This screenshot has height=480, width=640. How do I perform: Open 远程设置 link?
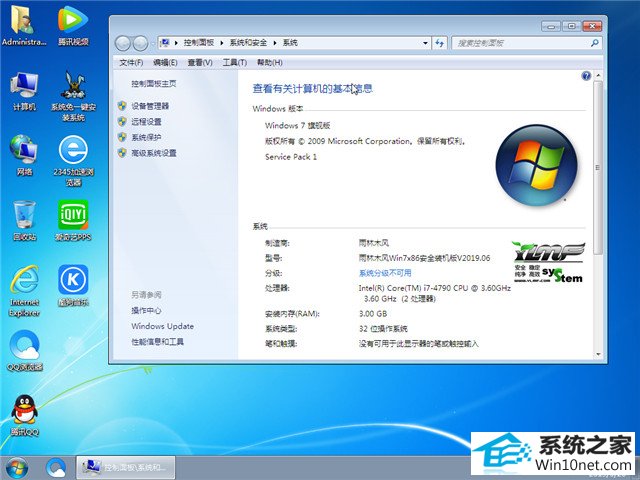(x=146, y=122)
